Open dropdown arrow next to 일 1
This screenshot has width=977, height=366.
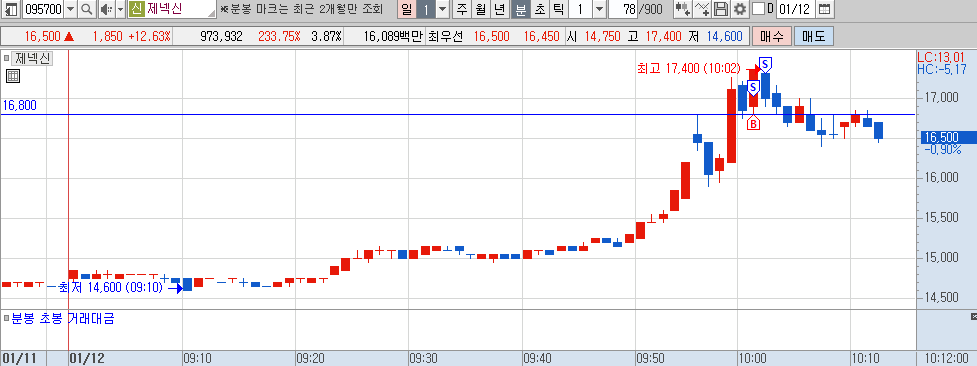tap(442, 9)
